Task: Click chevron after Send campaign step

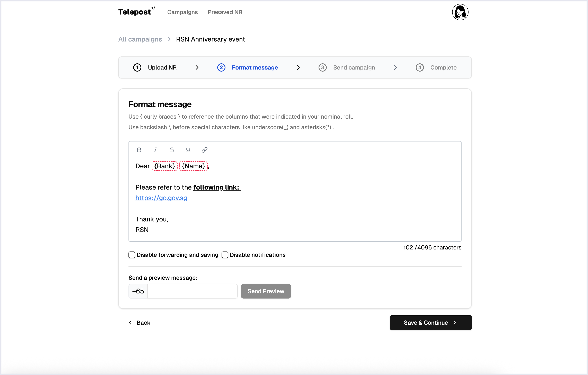Action: click(395, 68)
